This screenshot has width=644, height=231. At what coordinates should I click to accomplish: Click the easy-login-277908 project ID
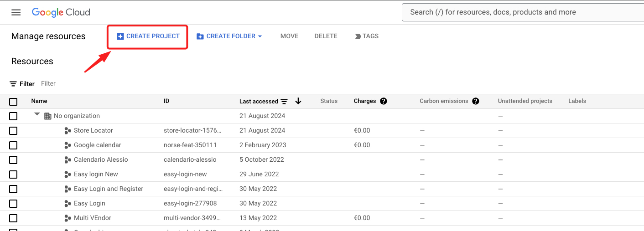190,204
